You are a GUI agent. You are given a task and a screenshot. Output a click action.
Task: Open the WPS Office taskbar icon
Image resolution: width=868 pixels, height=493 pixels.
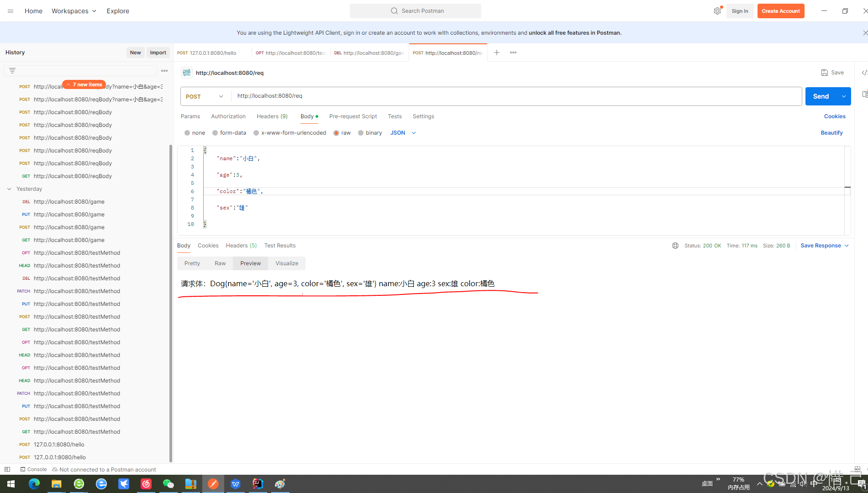tap(236, 484)
